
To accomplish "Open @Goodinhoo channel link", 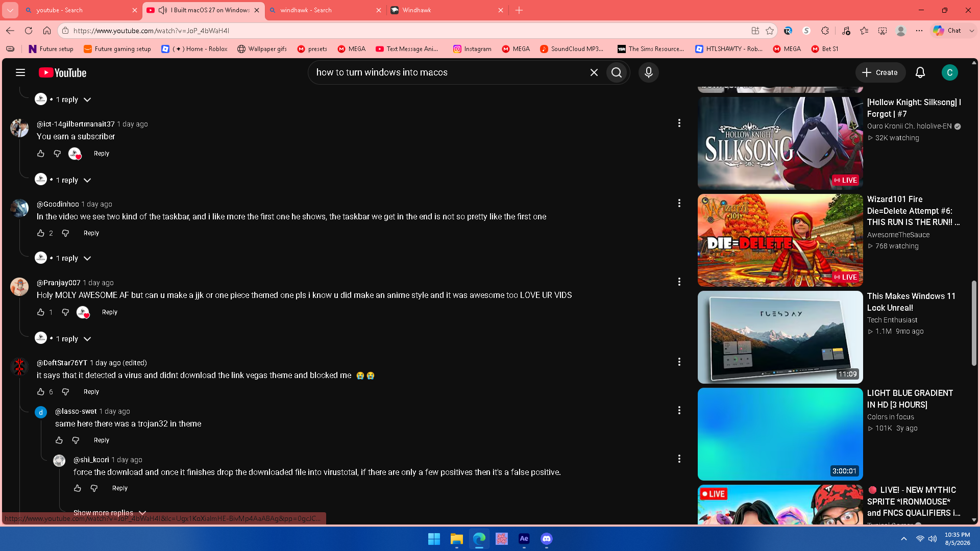I will [x=58, y=204].
